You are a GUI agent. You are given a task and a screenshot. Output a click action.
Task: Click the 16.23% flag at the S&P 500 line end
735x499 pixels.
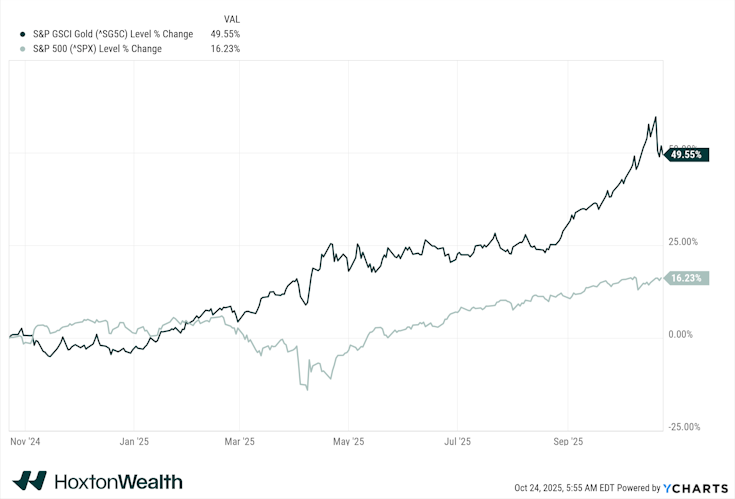coord(689,278)
